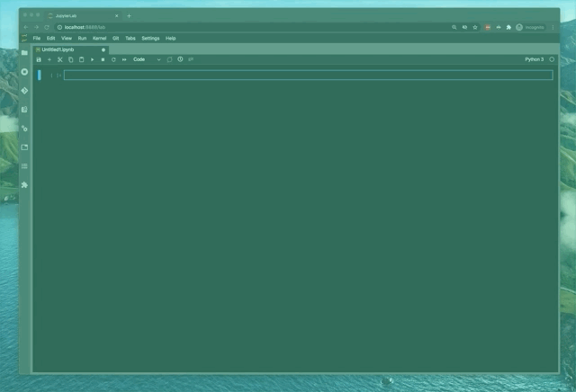Open the Property Inspector gears icon
This screenshot has height=392, width=576.
pyautogui.click(x=24, y=129)
